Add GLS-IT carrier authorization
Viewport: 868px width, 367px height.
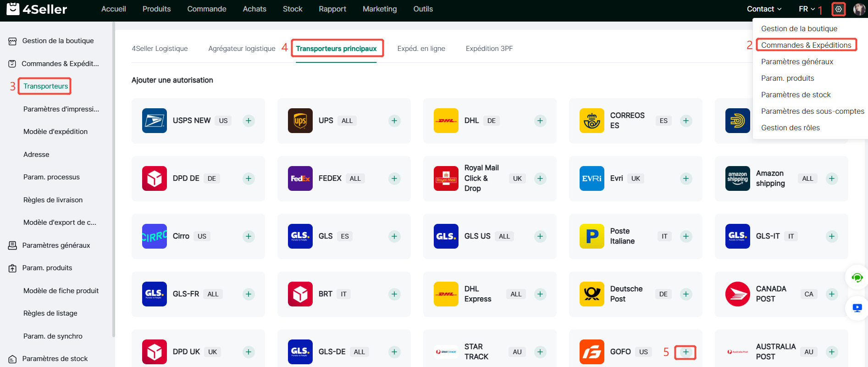tap(832, 236)
